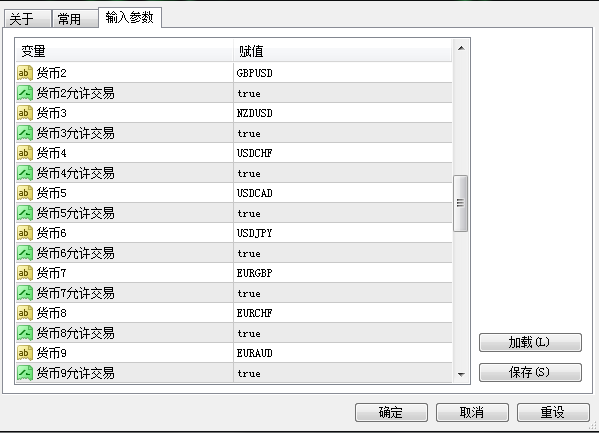Click the boolean icon for 货币5允许交易
Screen dimensions: 599x433
(24, 213)
